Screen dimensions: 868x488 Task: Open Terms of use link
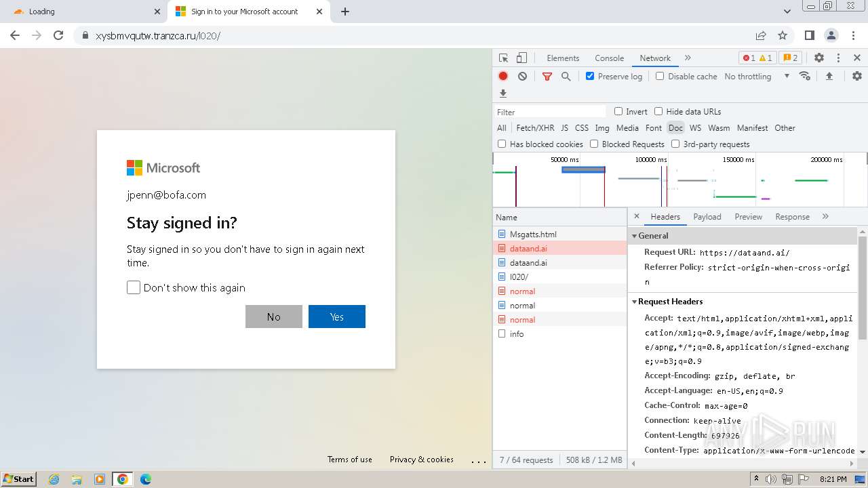click(x=350, y=460)
